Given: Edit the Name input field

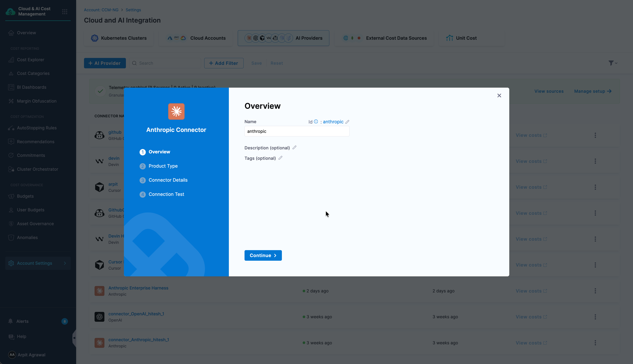Looking at the screenshot, I should (x=297, y=131).
